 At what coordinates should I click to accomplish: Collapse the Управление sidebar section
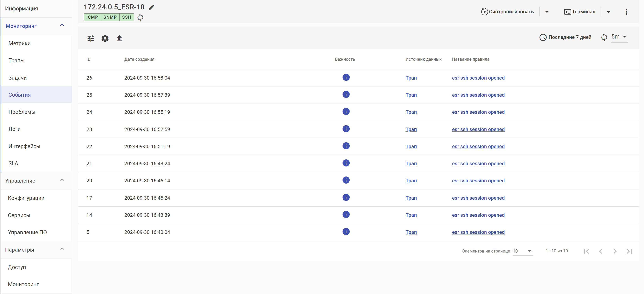click(x=62, y=180)
